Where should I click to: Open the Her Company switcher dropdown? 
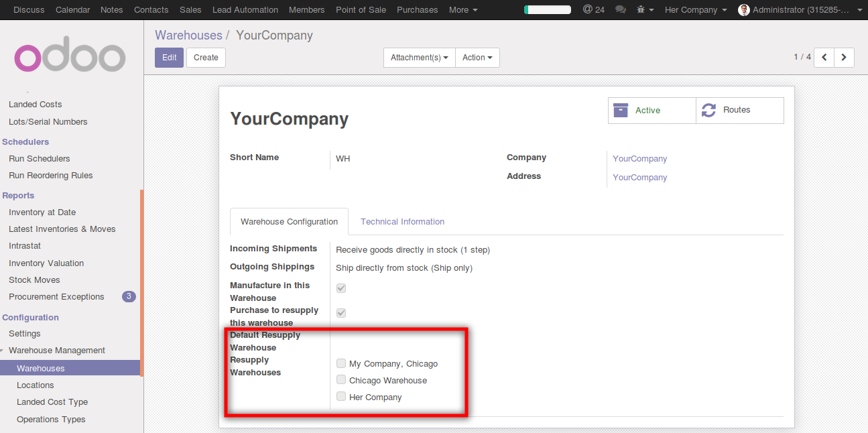tap(696, 10)
